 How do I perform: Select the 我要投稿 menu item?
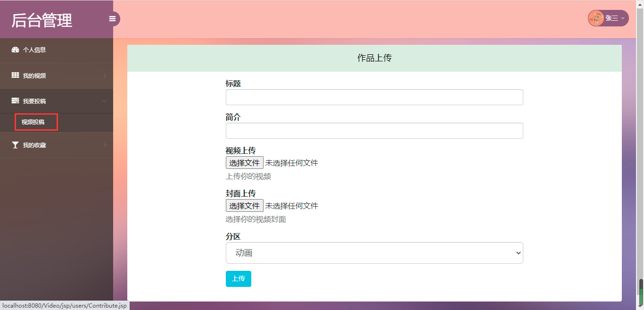57,101
